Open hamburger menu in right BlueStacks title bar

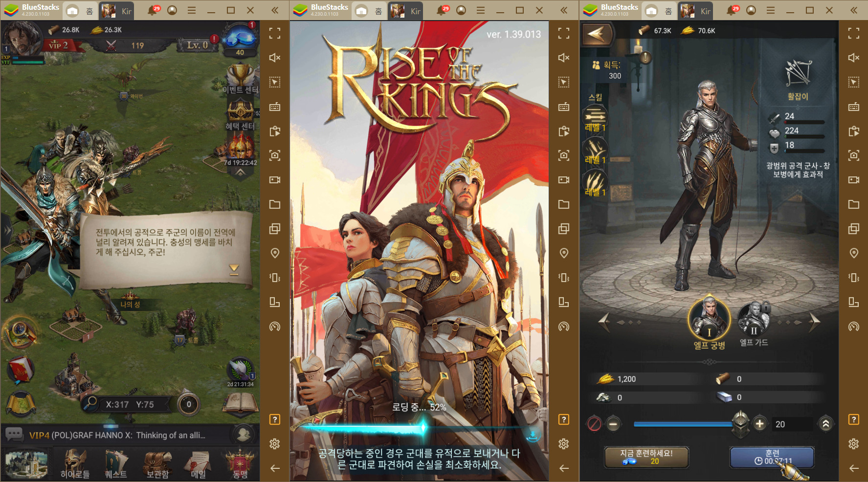[770, 10]
